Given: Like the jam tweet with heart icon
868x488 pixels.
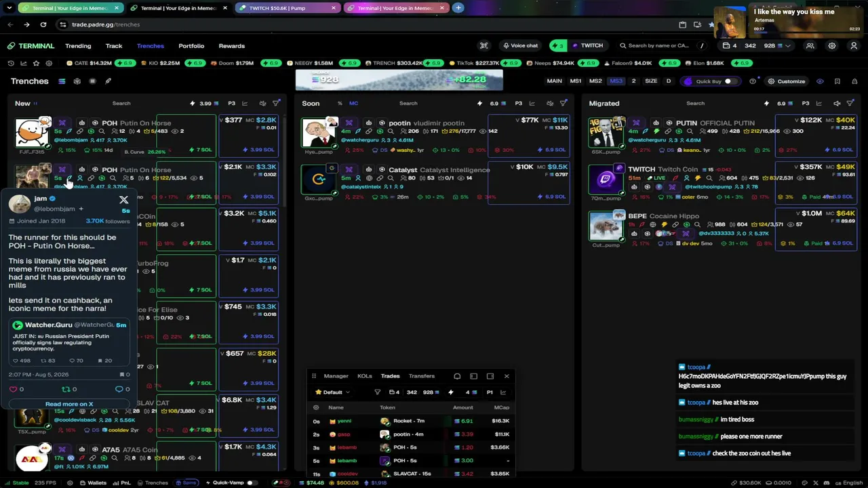Looking at the screenshot, I should (13, 389).
